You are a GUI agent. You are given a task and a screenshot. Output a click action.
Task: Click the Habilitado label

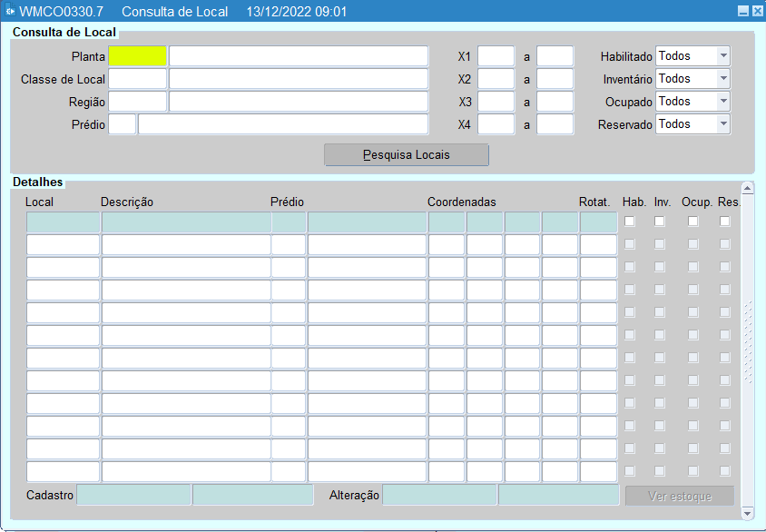coord(626,56)
